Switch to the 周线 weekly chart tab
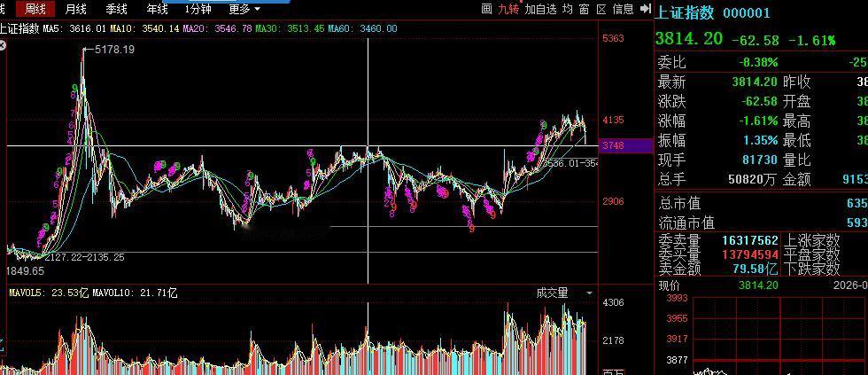Image resolution: width=868 pixels, height=375 pixels. pos(35,9)
